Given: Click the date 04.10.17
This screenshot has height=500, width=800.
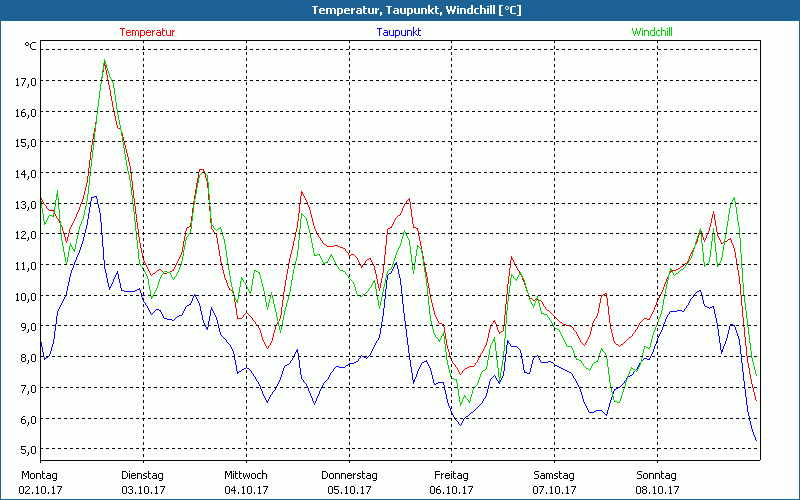Looking at the screenshot, I should [246, 490].
